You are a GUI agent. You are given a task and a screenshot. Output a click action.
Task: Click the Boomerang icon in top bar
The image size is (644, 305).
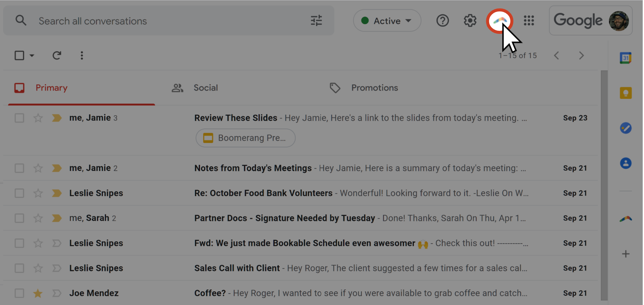coord(499,20)
